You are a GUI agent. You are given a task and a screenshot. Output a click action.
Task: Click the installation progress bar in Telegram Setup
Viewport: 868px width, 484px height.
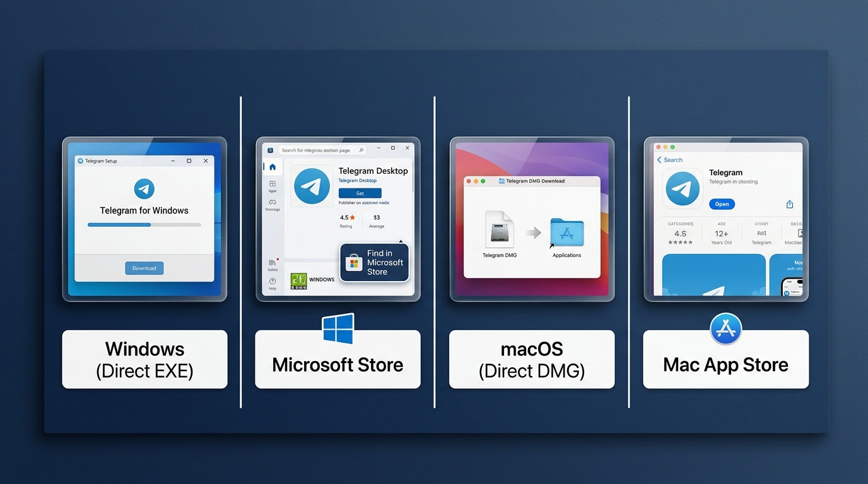pyautogui.click(x=144, y=224)
